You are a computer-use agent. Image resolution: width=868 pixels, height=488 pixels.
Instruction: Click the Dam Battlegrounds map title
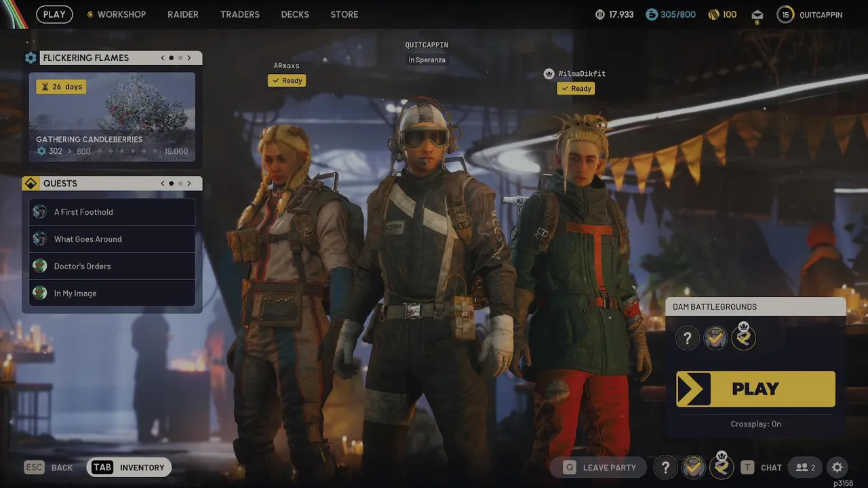pyautogui.click(x=715, y=307)
